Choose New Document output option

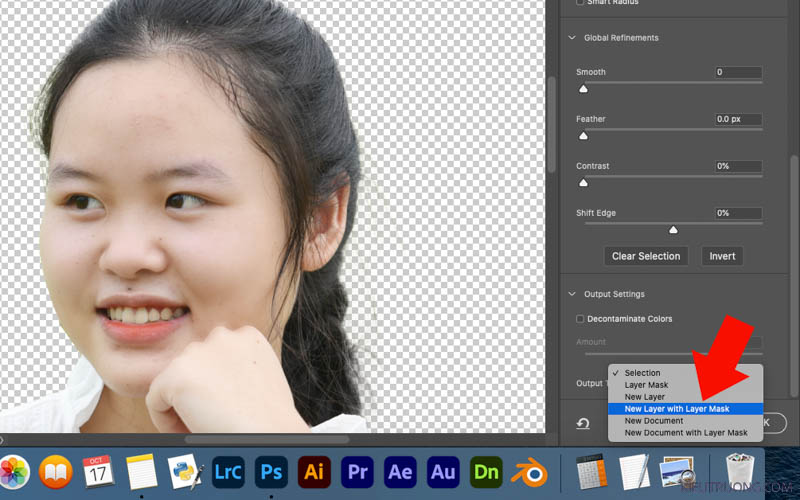pos(685,421)
